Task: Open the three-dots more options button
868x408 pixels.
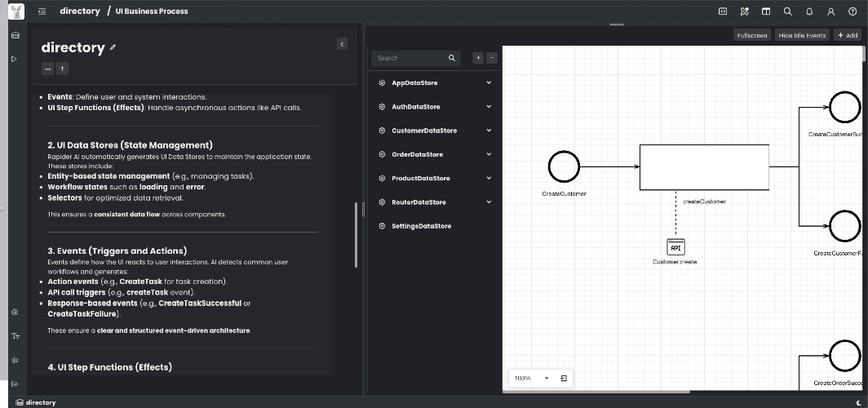Action: click(47, 69)
